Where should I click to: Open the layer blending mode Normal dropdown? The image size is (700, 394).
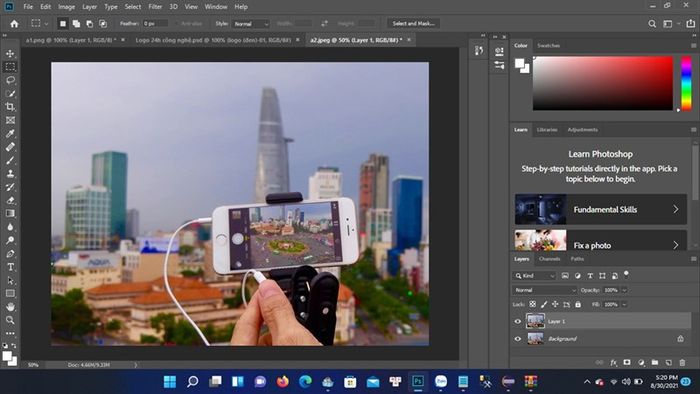(545, 290)
